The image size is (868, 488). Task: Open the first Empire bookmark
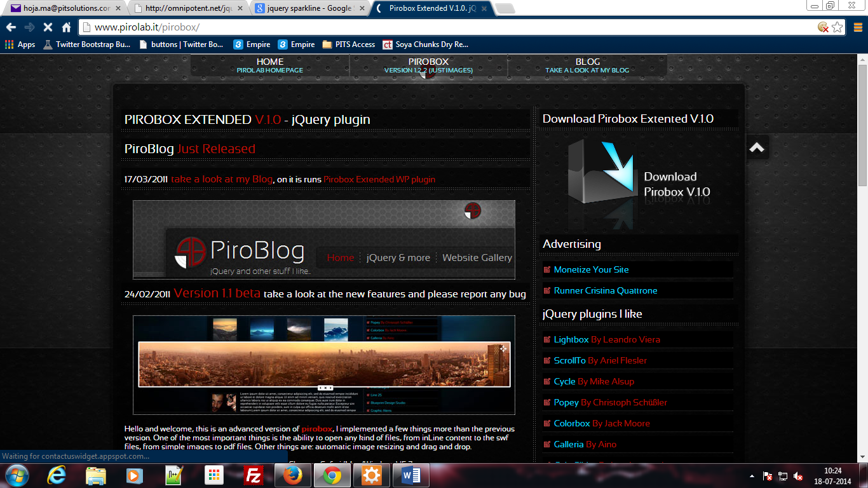[252, 44]
